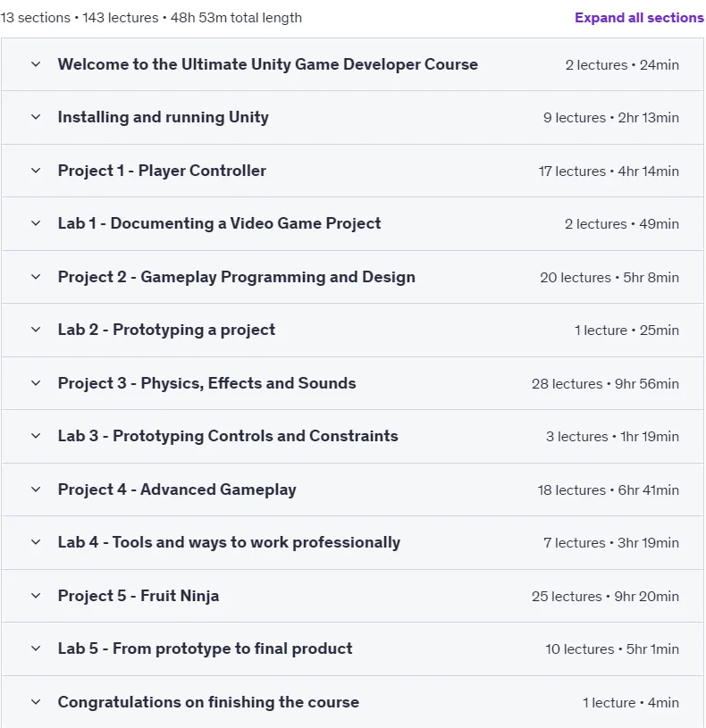Open Congratulations on finishing the course title
The image size is (706, 728).
pyautogui.click(x=208, y=702)
